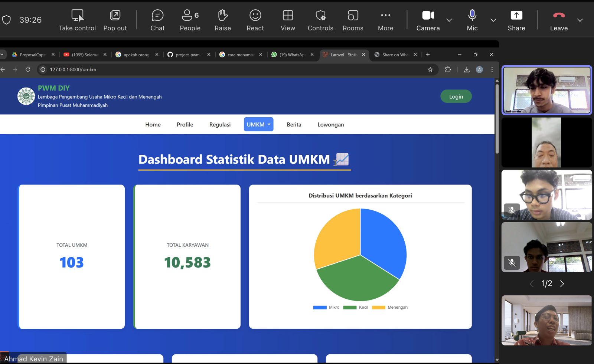Toggle the Mic mute state
Viewport: 594px width, 364px height.
click(x=472, y=20)
